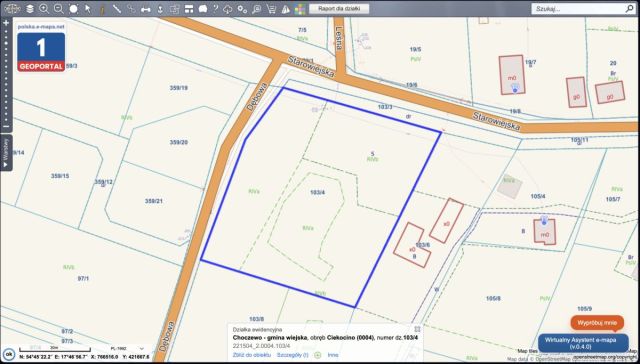Open the comment bubble tool

coord(203,9)
